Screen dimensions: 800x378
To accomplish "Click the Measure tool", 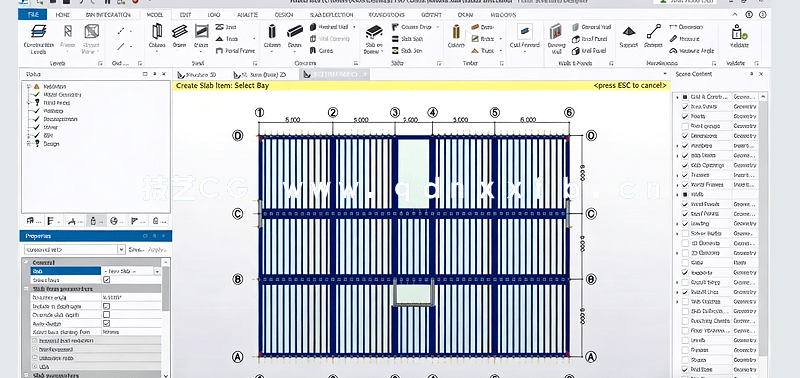I will pyautogui.click(x=684, y=39).
